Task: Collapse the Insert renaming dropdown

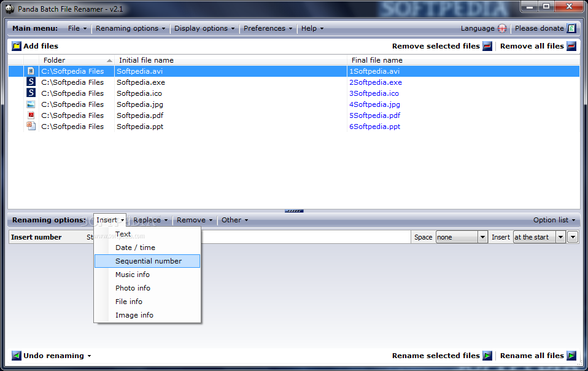Action: [x=110, y=220]
